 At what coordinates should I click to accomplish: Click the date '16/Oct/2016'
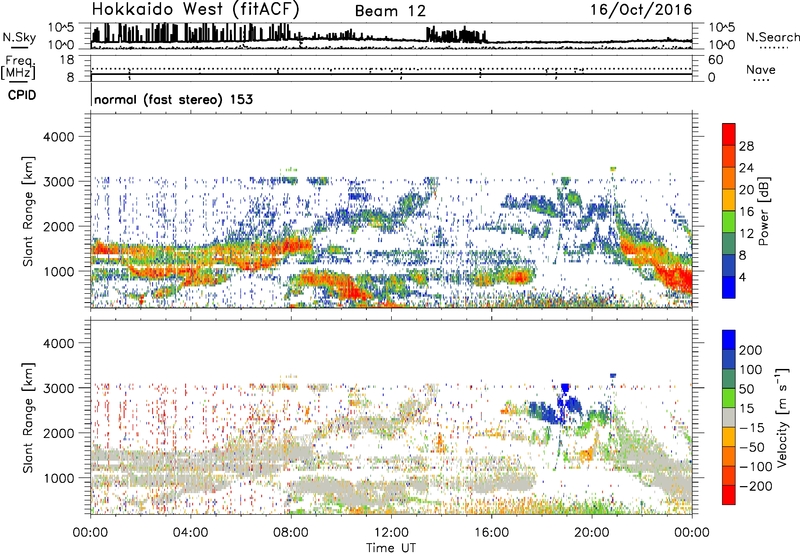(641, 10)
